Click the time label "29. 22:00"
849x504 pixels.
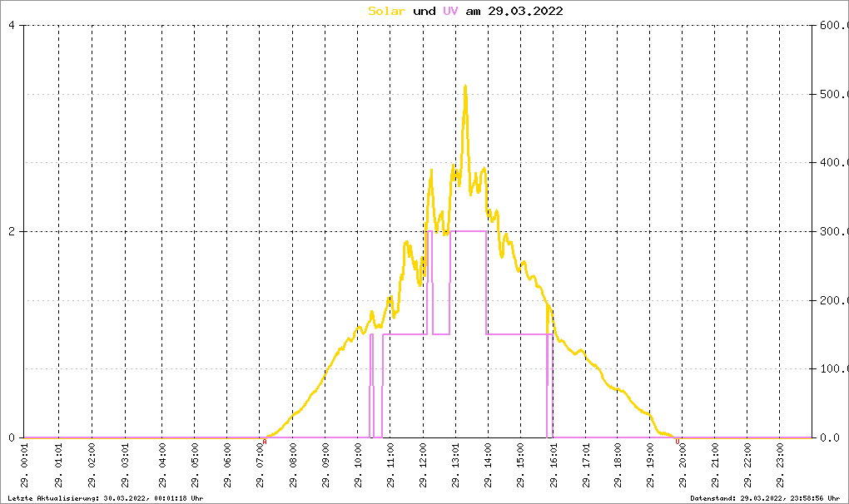point(747,466)
